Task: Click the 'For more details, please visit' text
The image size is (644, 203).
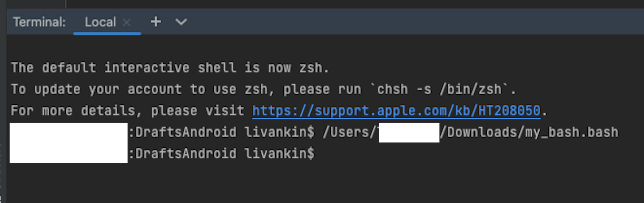Action: click(127, 111)
